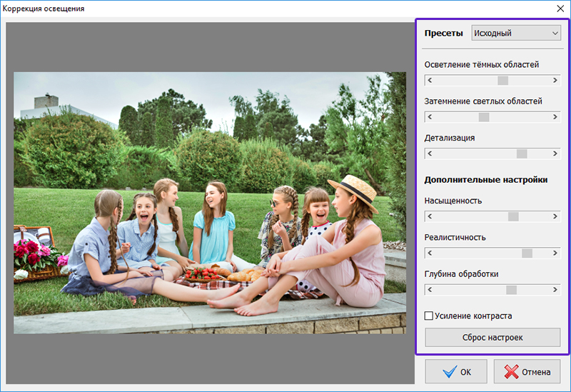Click the Сброс настроек button
The height and width of the screenshot is (392, 571).
[x=492, y=337]
